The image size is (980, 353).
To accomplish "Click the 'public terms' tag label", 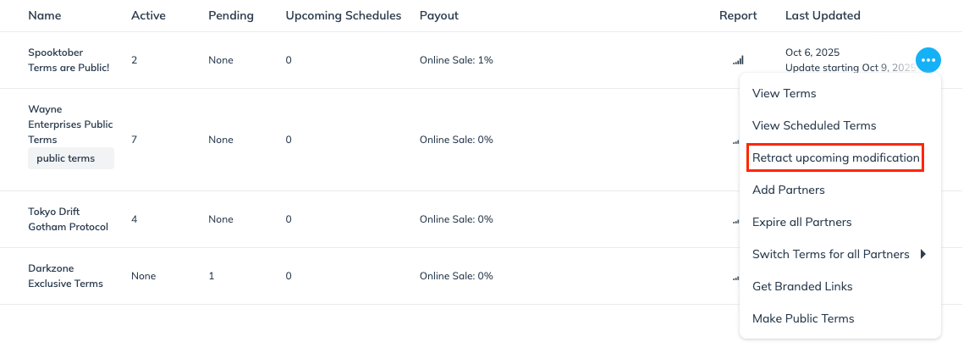I will tap(66, 158).
